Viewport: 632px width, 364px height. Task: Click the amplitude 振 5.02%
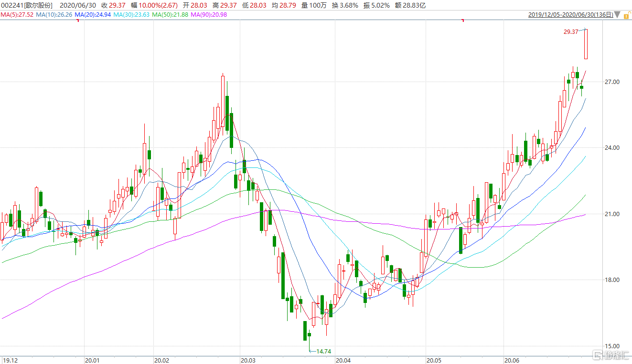coord(376,6)
